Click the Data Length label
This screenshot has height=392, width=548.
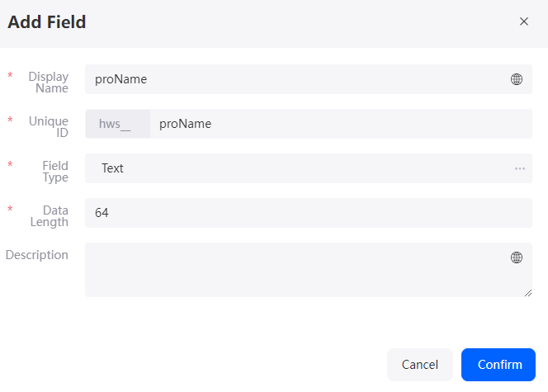[x=50, y=216]
